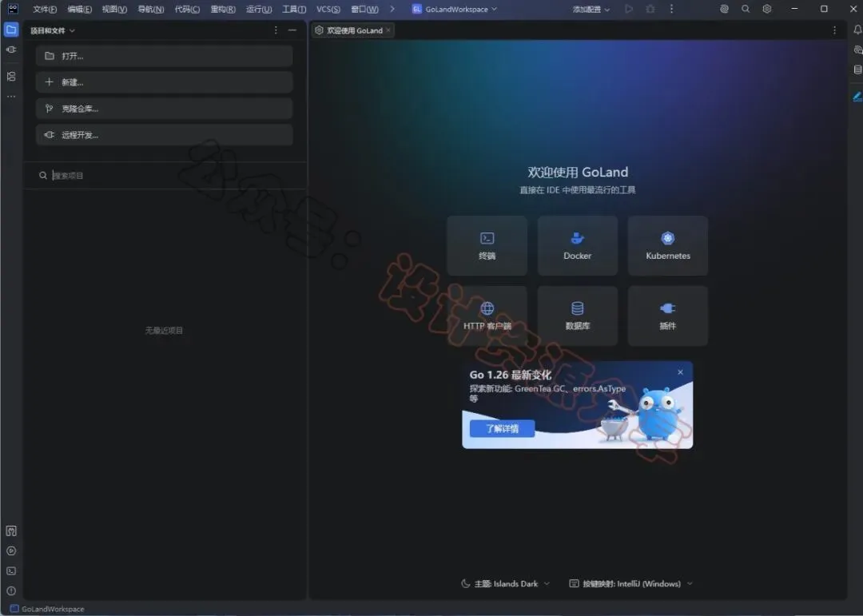Click the GoLand logo in title bar
This screenshot has height=616, width=863.
pos(14,9)
